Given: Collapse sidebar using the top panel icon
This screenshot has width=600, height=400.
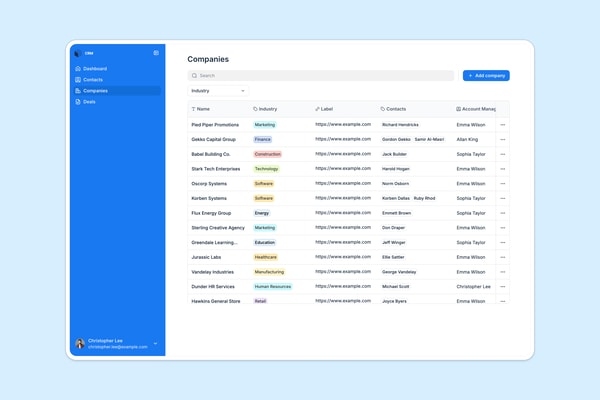Looking at the screenshot, I should point(156,53).
